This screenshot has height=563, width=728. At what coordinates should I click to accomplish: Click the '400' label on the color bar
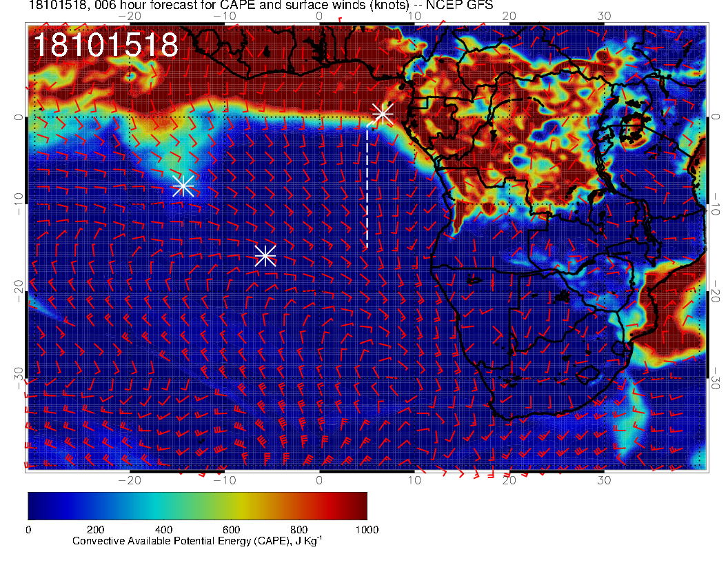click(163, 530)
